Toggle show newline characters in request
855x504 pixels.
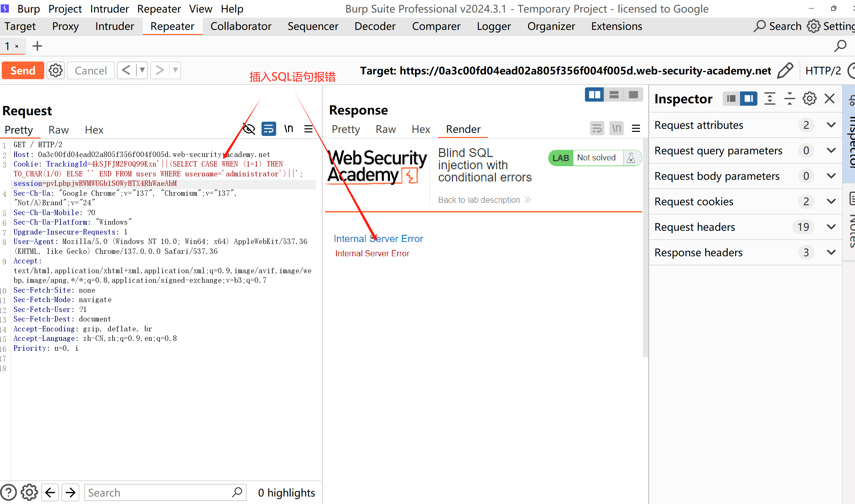pyautogui.click(x=289, y=129)
